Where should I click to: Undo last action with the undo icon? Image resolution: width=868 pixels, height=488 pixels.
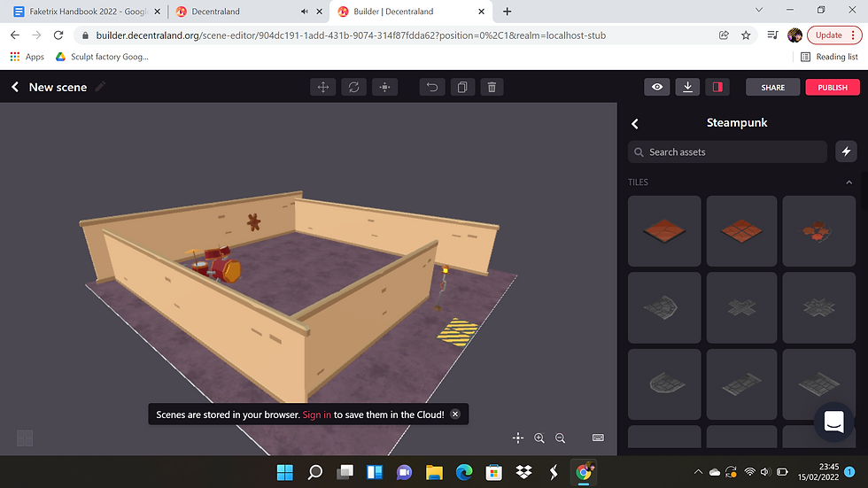(432, 87)
